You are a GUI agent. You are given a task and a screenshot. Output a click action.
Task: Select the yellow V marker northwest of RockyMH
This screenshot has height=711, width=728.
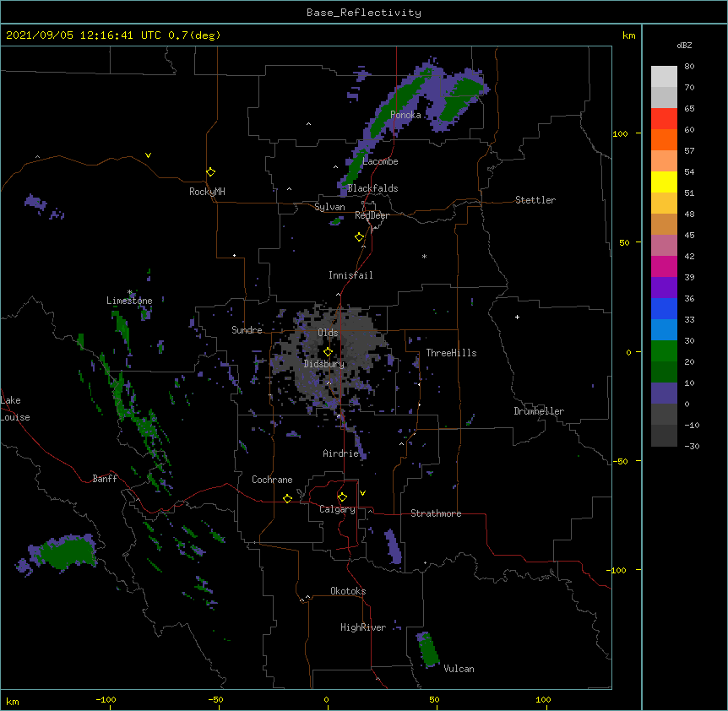148,155
